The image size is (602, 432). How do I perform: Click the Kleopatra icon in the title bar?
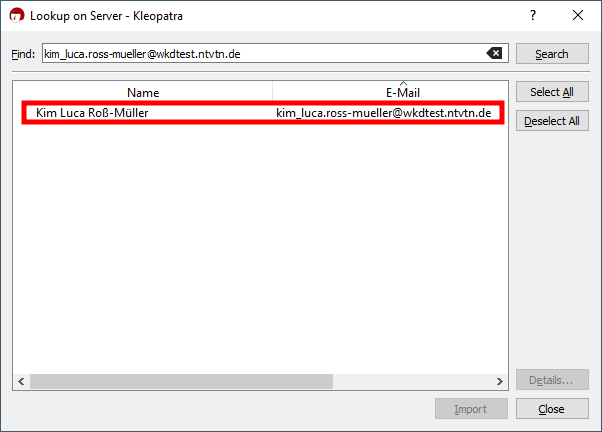[x=17, y=16]
